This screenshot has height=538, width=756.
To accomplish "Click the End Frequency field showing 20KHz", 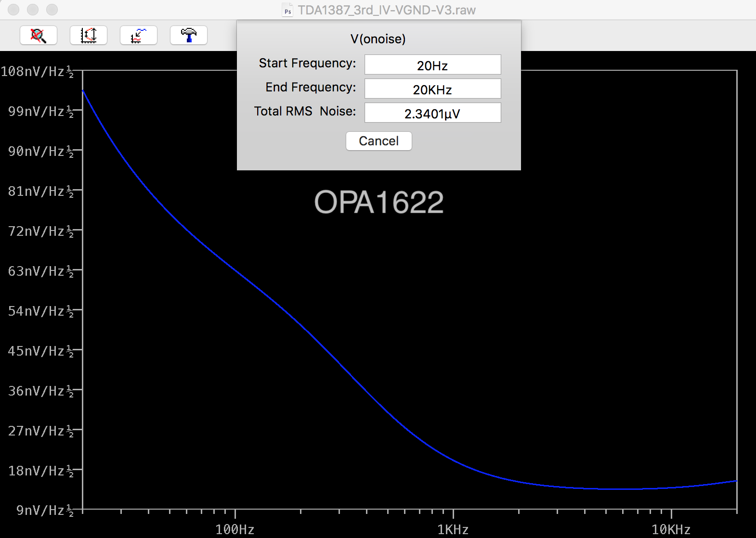I will [433, 89].
